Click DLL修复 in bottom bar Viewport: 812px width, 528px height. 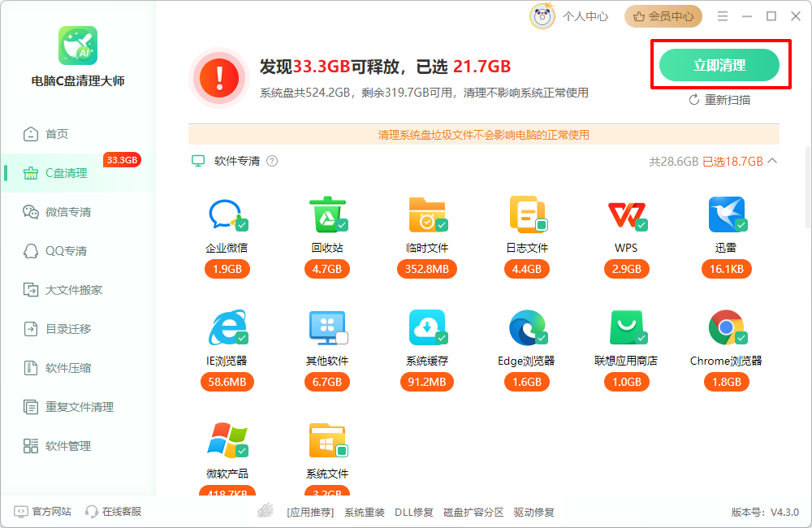click(414, 512)
